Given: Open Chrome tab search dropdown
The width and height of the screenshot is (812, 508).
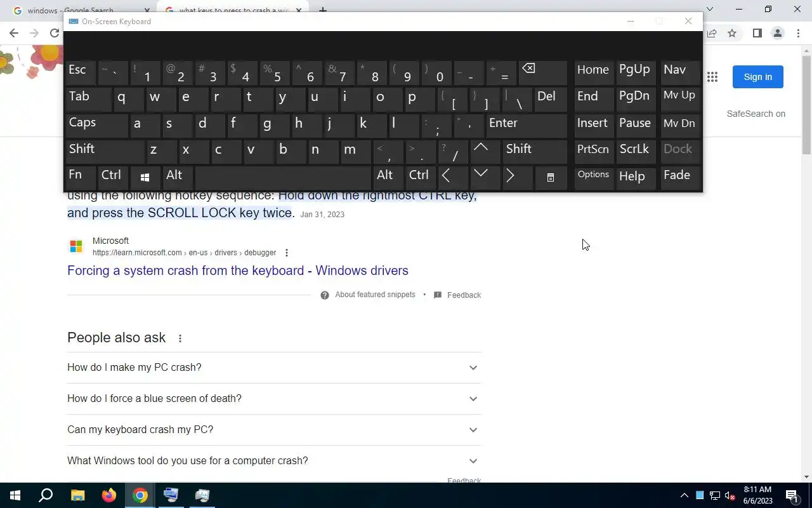Looking at the screenshot, I should click(710, 9).
